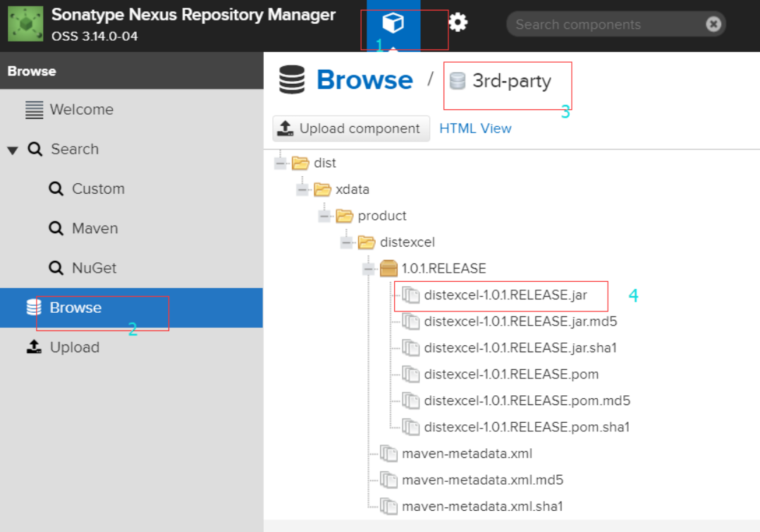Viewport: 760px width, 532px height.
Task: Select the dist folder
Action: 325,163
